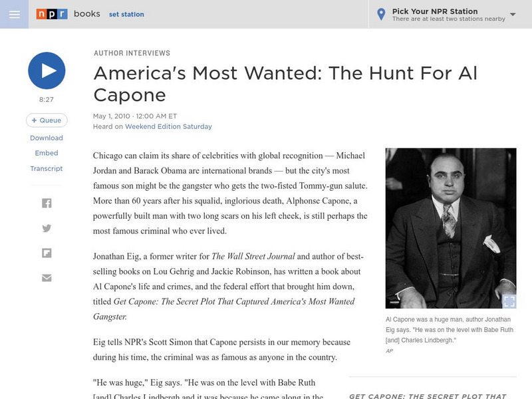Open the Weekend Edition Saturday link
Image resolution: width=532 pixels, height=399 pixels.
click(168, 126)
